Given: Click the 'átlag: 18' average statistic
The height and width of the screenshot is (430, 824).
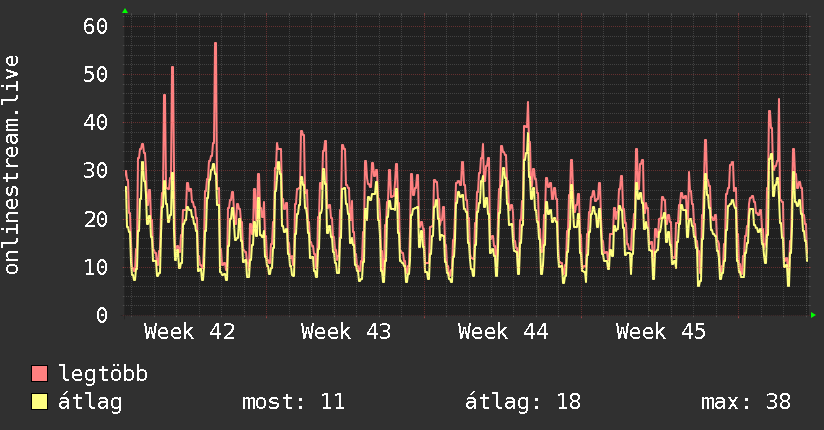Looking at the screenshot, I should (x=523, y=402).
